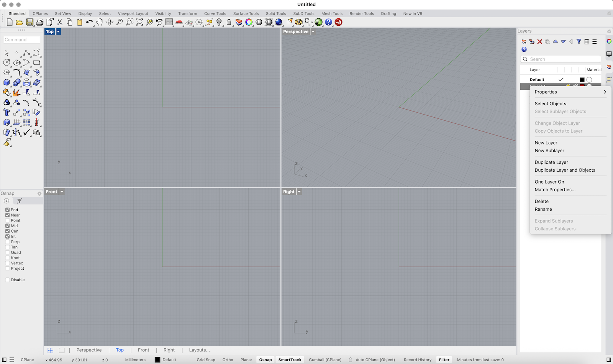This screenshot has height=364, width=613.
Task: Click Layouts... at the bottom tab bar
Action: click(199, 350)
